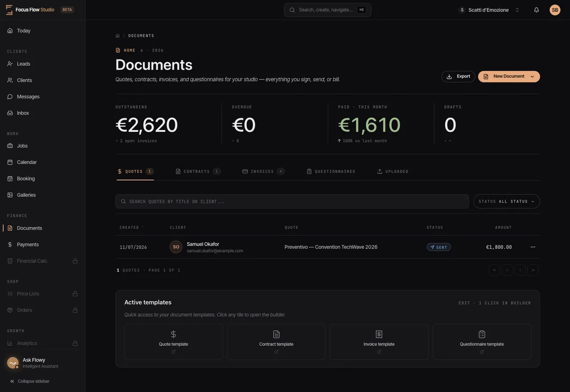Click the Paid this month €1,610 figure
The image size is (570, 392).
[x=370, y=125]
